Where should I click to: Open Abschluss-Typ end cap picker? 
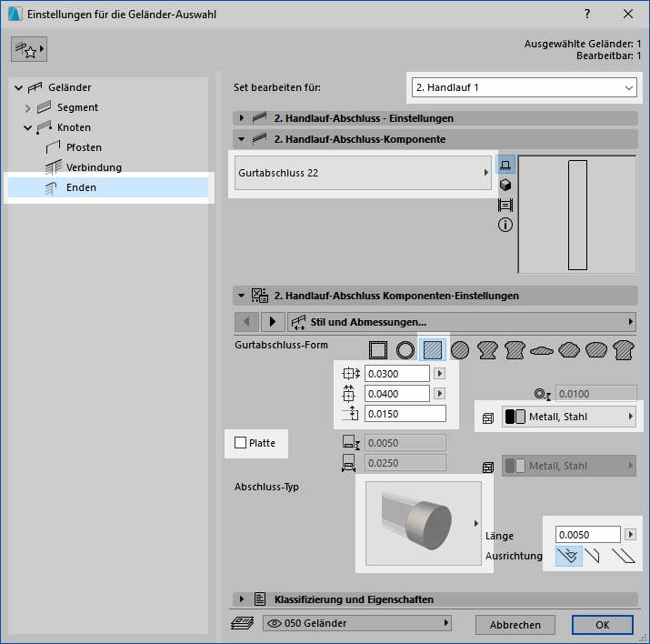click(x=424, y=523)
